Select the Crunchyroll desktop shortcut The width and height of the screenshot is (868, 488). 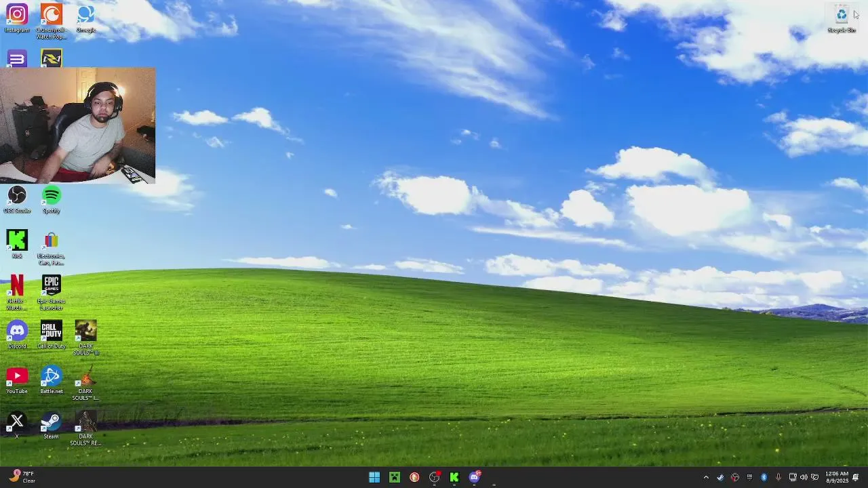(51, 21)
